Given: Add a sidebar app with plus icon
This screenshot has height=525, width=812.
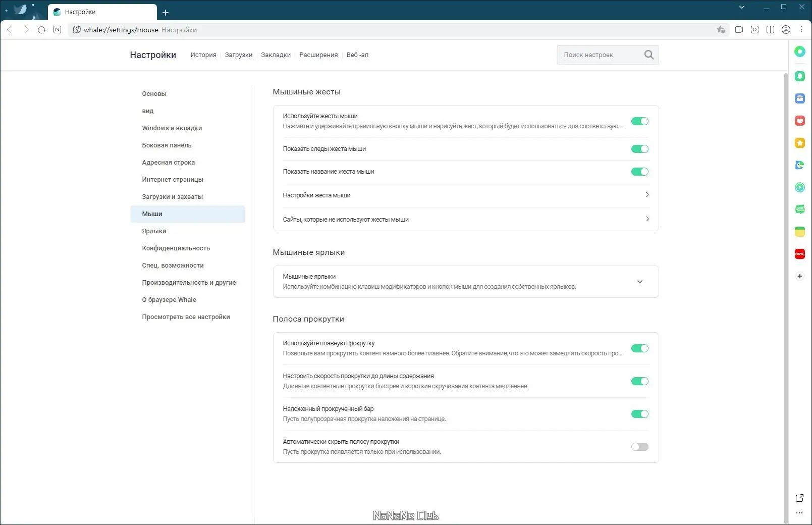Looking at the screenshot, I should coord(800,276).
